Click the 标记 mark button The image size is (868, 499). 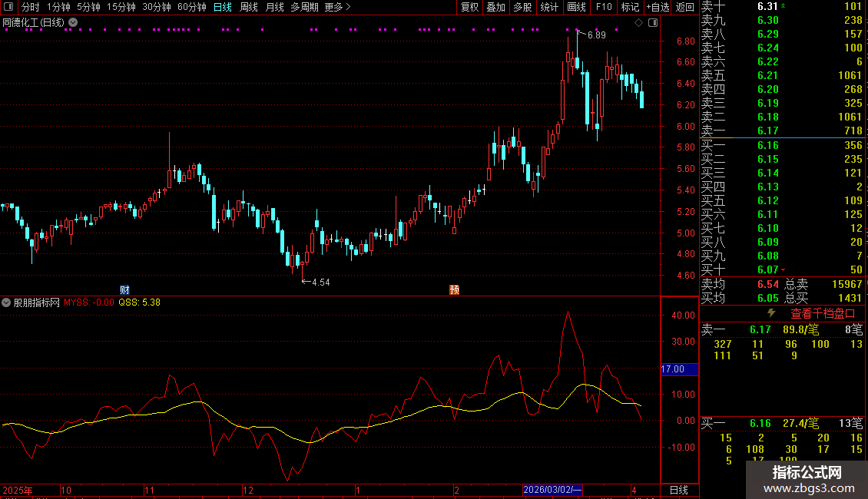pos(630,7)
